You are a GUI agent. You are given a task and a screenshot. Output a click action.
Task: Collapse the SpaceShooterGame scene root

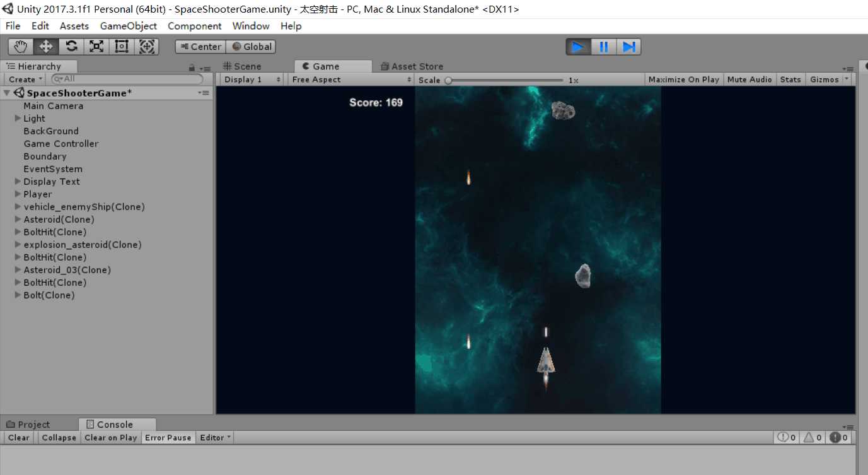point(7,93)
